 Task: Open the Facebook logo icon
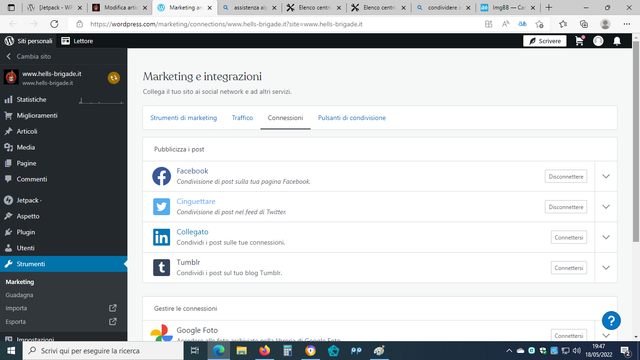click(161, 176)
